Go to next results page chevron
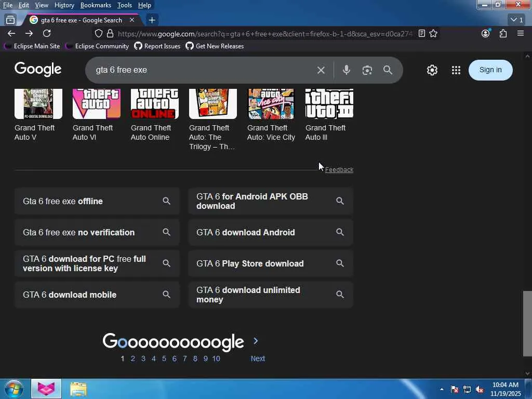 tap(256, 341)
